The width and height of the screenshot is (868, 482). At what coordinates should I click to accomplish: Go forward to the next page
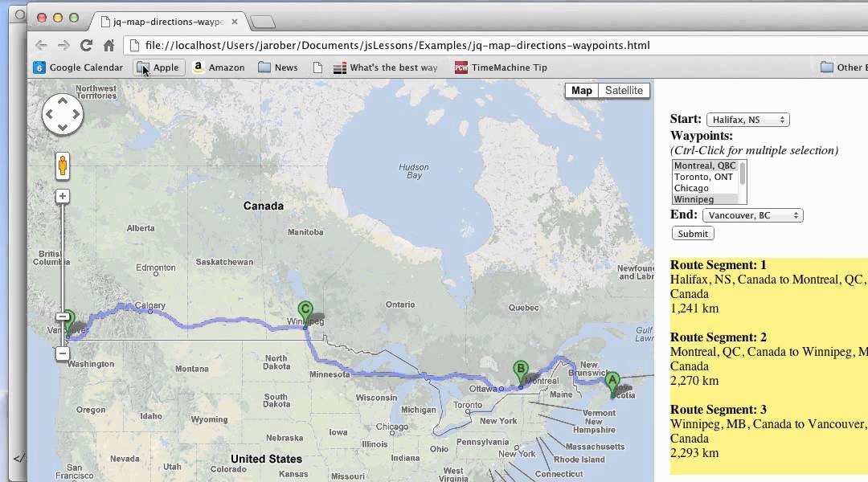tap(63, 45)
